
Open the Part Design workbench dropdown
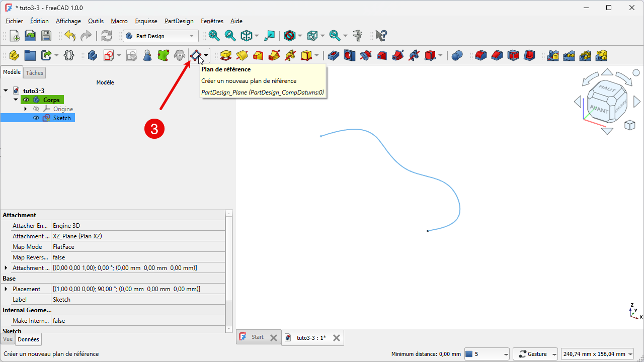[x=160, y=36]
